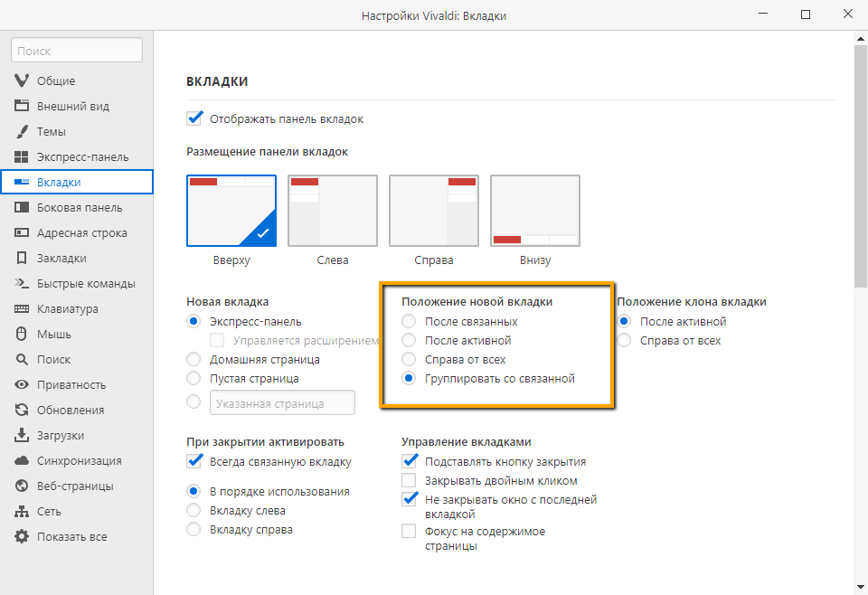Click the scrollbar up arrow
The image size is (868, 595).
(861, 39)
